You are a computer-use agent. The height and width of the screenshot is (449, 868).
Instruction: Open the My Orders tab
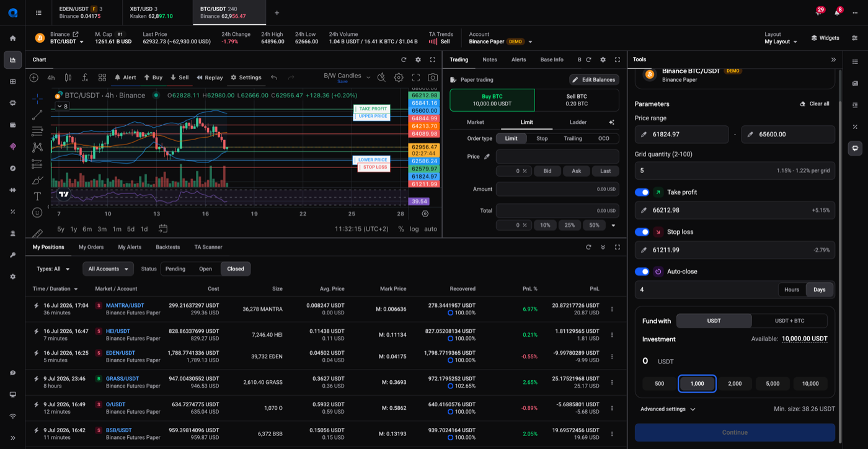click(x=91, y=247)
